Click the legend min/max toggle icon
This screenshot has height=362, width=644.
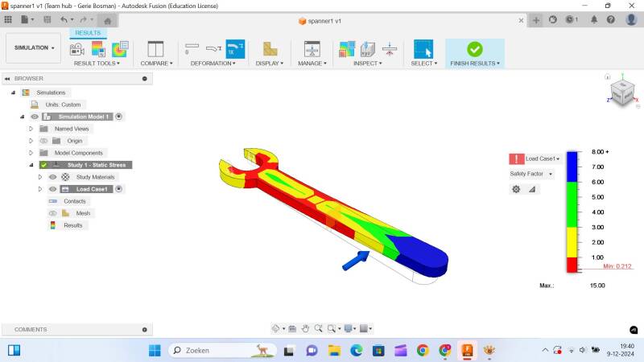coord(532,189)
